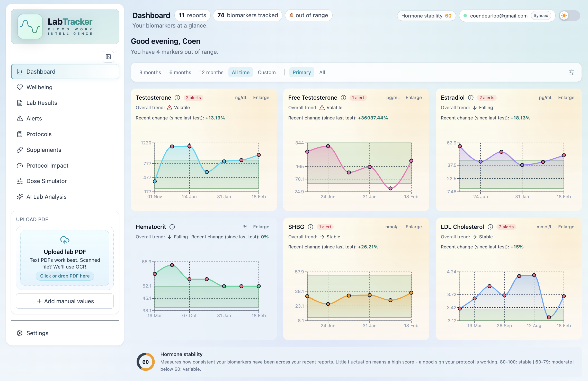Open chart display filter options
Viewport: 588px width, 381px height.
coord(571,72)
